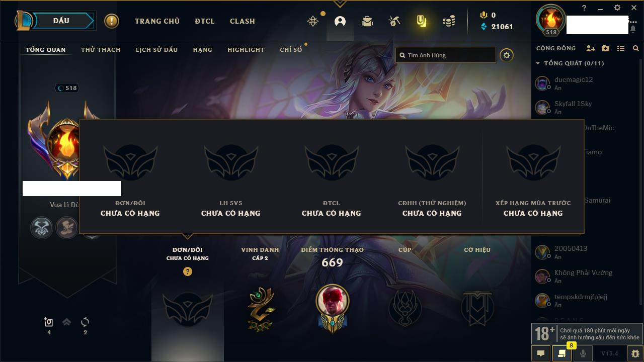Viewport: 644px width, 362px height.
Task: Expand the top center chevron
Action: click(340, 4)
